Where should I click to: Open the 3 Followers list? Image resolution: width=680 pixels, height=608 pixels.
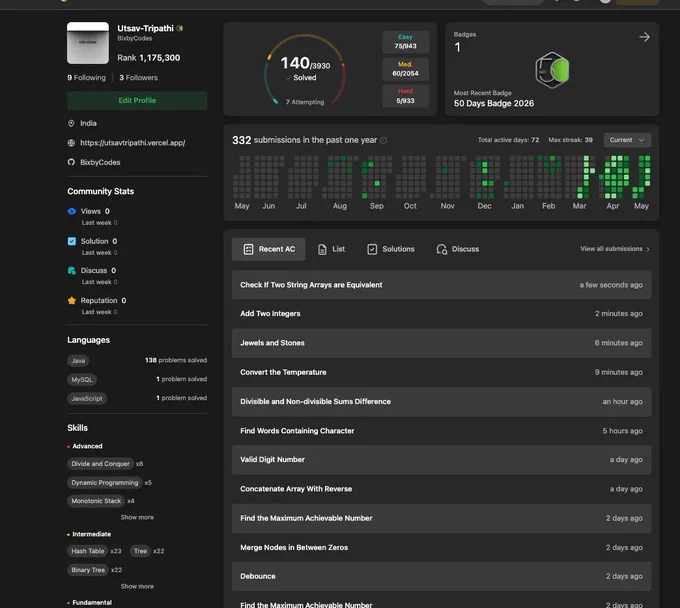pos(138,78)
